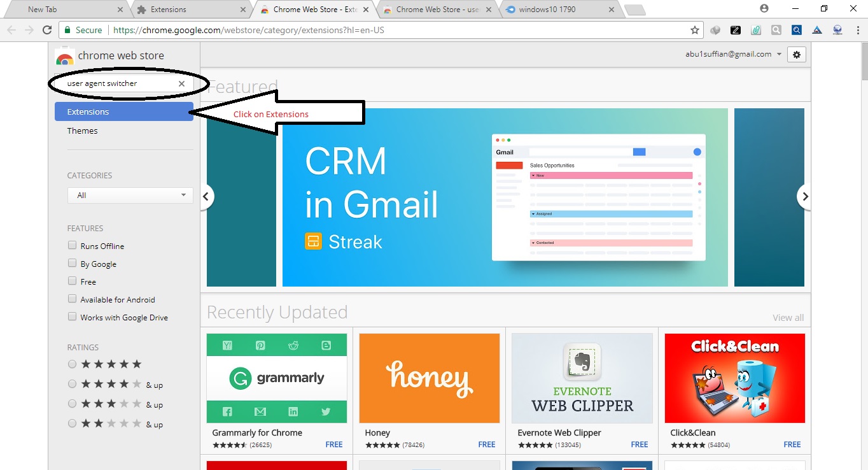
Task: Enable the Runs Offline filter
Action: 72,246
